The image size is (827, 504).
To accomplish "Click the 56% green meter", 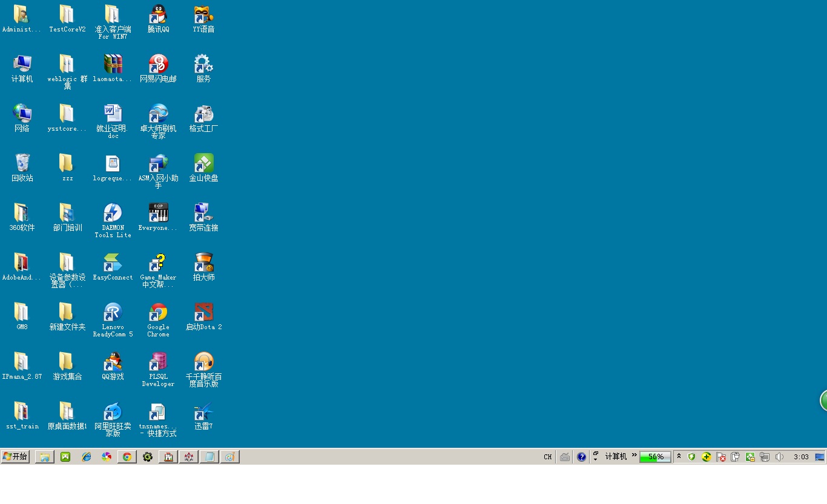I will pyautogui.click(x=655, y=457).
